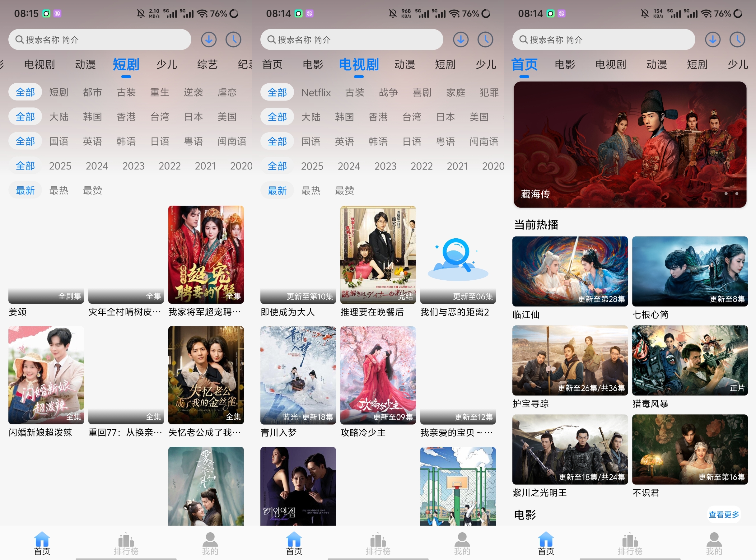Tap download icon in middle phone screen
This screenshot has height=560, width=756.
pos(461,40)
